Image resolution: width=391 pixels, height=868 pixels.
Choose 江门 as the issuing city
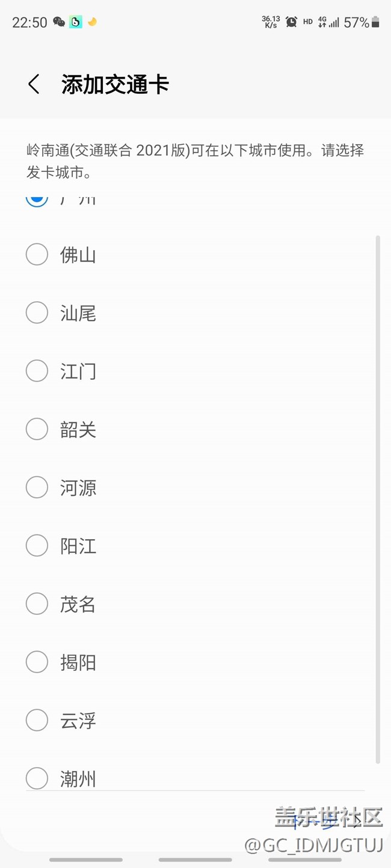coord(37,371)
